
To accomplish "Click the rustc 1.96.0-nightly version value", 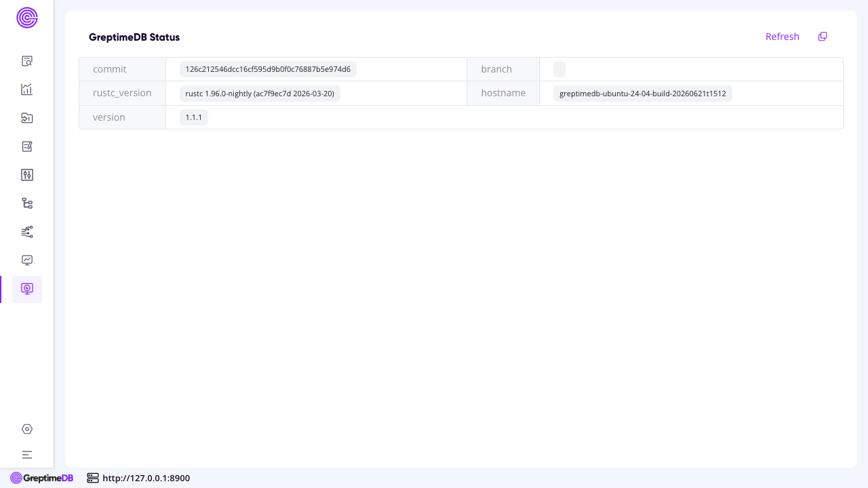I will [x=260, y=94].
